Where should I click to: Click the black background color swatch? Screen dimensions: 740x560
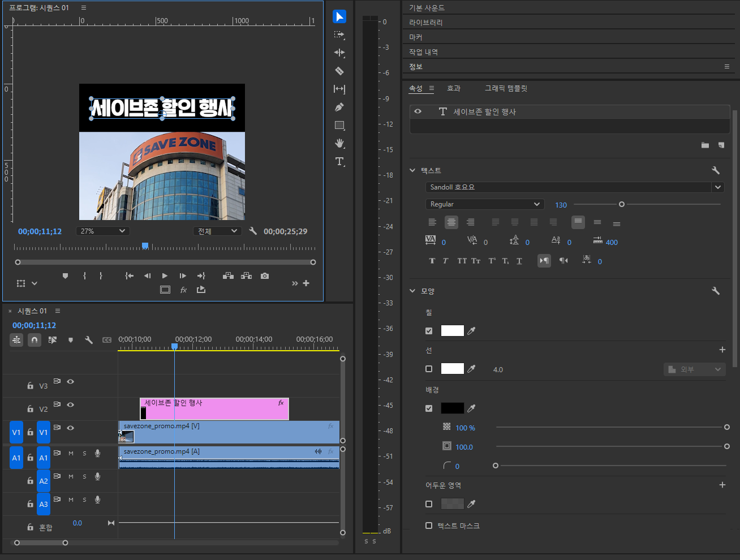pyautogui.click(x=453, y=408)
